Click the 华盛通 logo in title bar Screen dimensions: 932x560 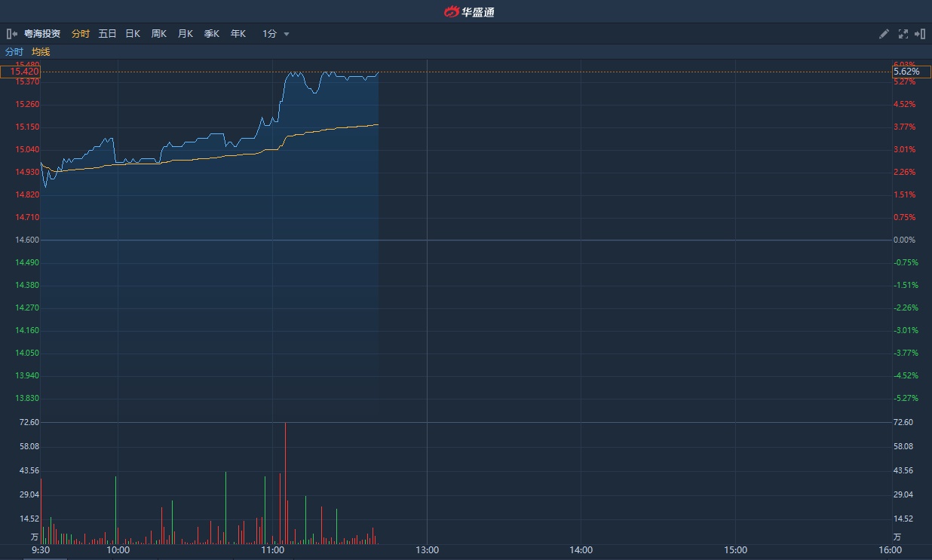pos(468,11)
